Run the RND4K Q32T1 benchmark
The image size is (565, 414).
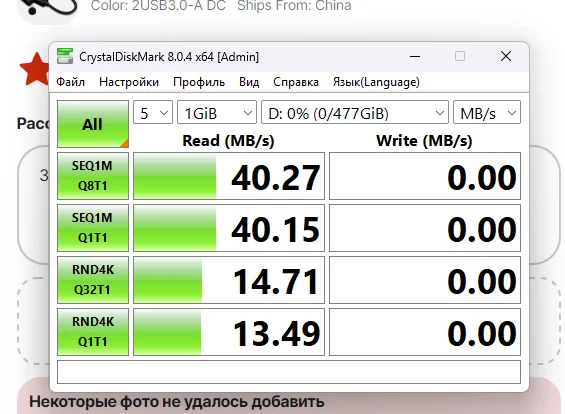(x=93, y=280)
